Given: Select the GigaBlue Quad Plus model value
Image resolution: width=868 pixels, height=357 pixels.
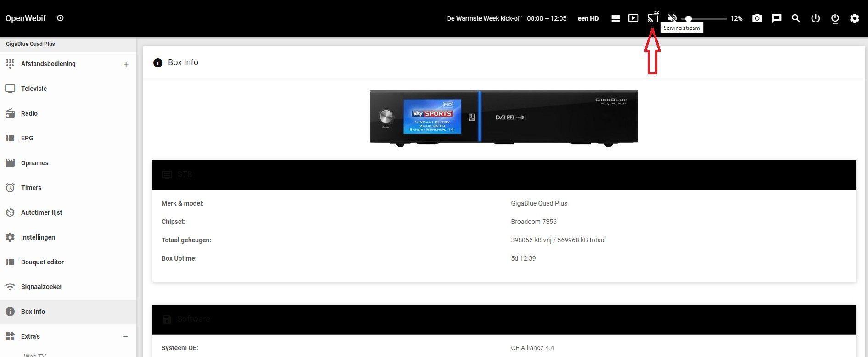Looking at the screenshot, I should [539, 203].
